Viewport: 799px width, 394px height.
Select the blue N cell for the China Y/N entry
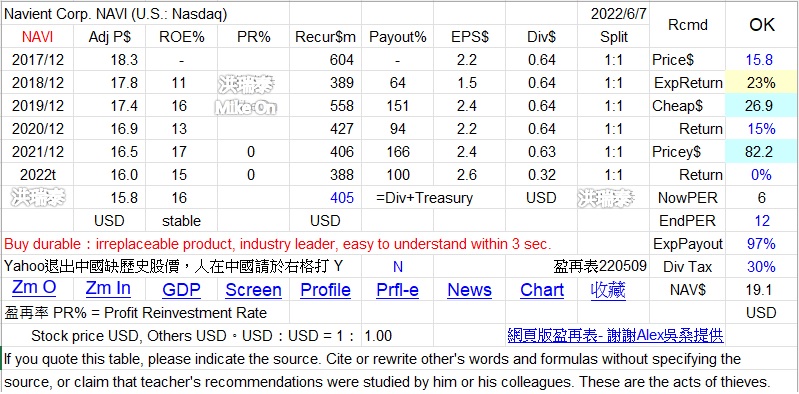397,267
